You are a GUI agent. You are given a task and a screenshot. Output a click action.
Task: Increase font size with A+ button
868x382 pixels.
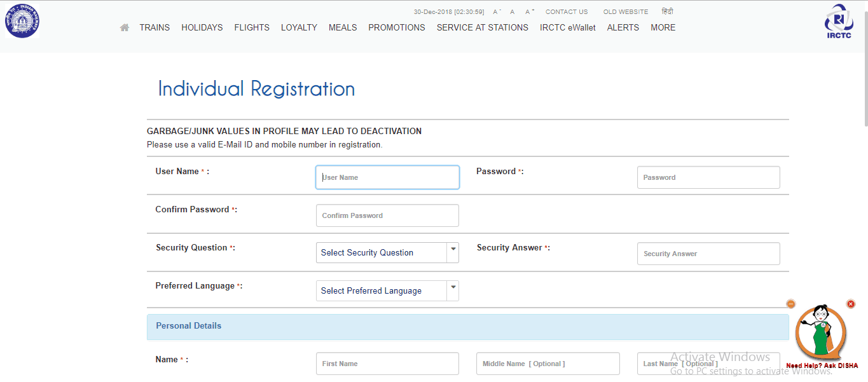pyautogui.click(x=530, y=11)
